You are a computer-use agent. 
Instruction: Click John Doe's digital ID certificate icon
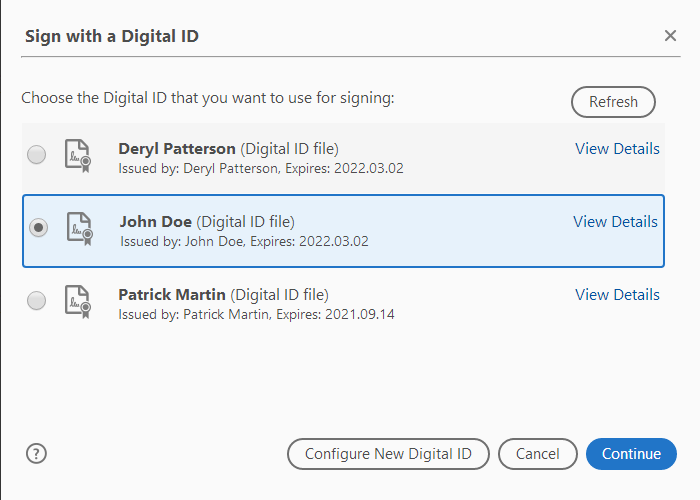(x=79, y=229)
